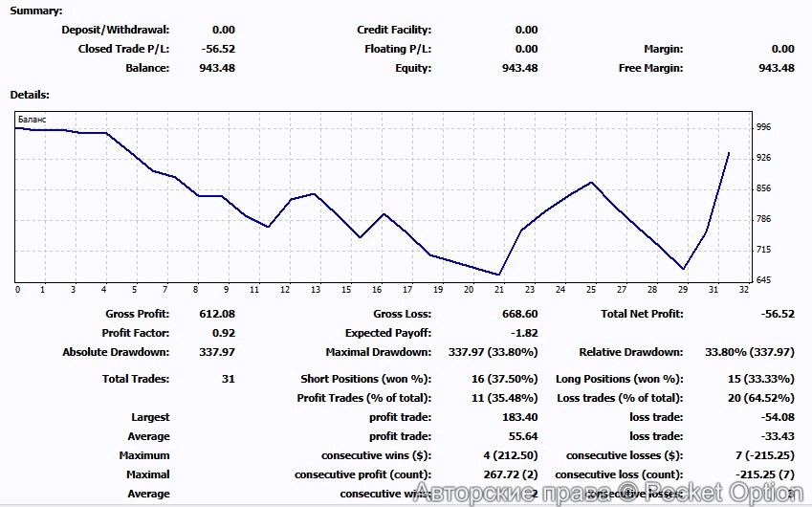
Task: Select the Profit Factor value 0.92
Action: pyautogui.click(x=224, y=333)
